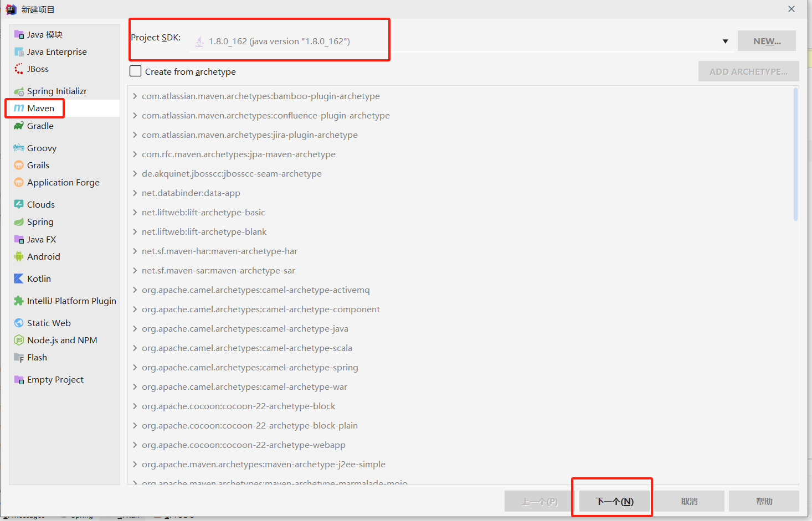Screen dimensions: 812x521
Task: Click the Grails icon
Action: click(19, 165)
